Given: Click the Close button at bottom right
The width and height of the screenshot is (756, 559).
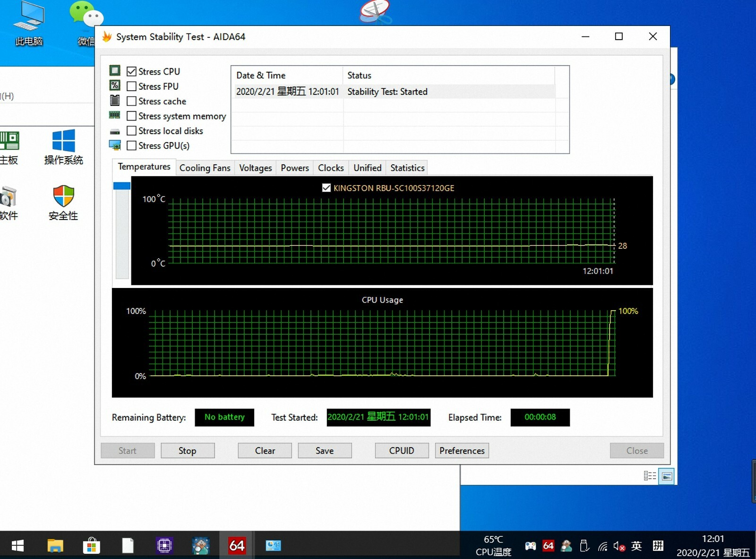Looking at the screenshot, I should pyautogui.click(x=637, y=450).
